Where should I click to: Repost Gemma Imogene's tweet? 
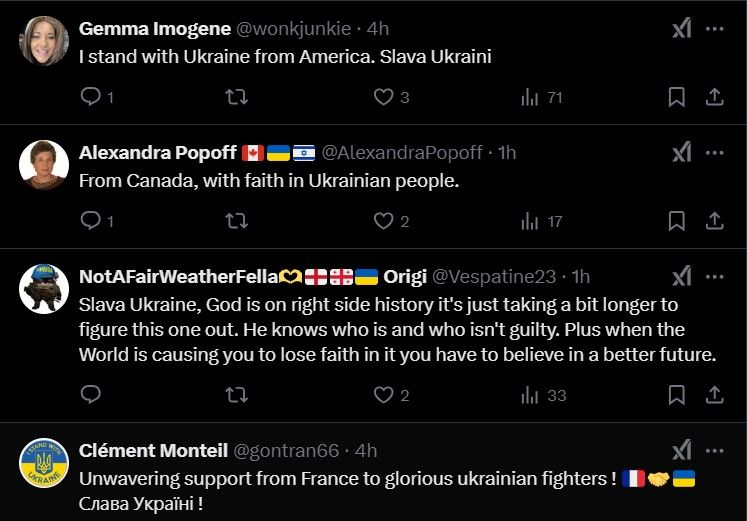tap(235, 97)
